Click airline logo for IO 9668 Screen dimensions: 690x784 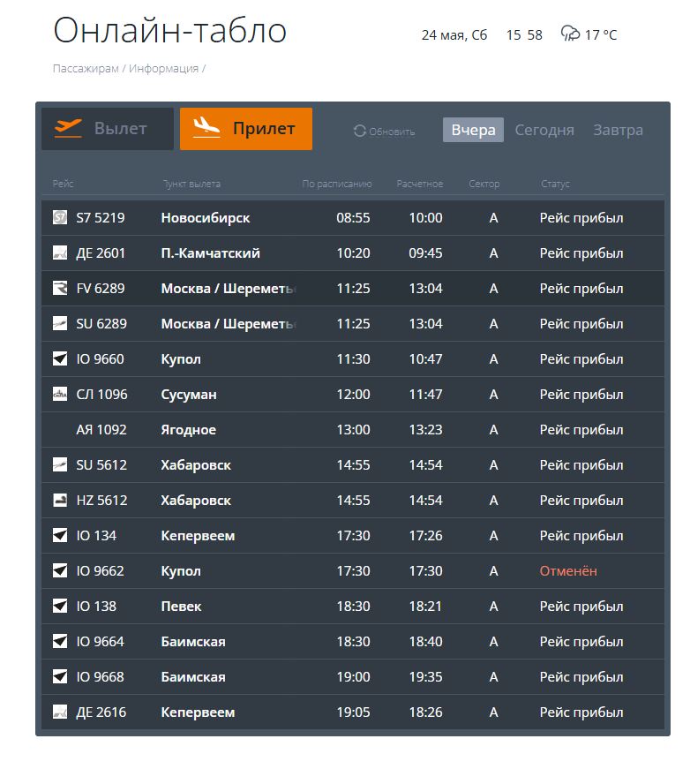tap(60, 676)
